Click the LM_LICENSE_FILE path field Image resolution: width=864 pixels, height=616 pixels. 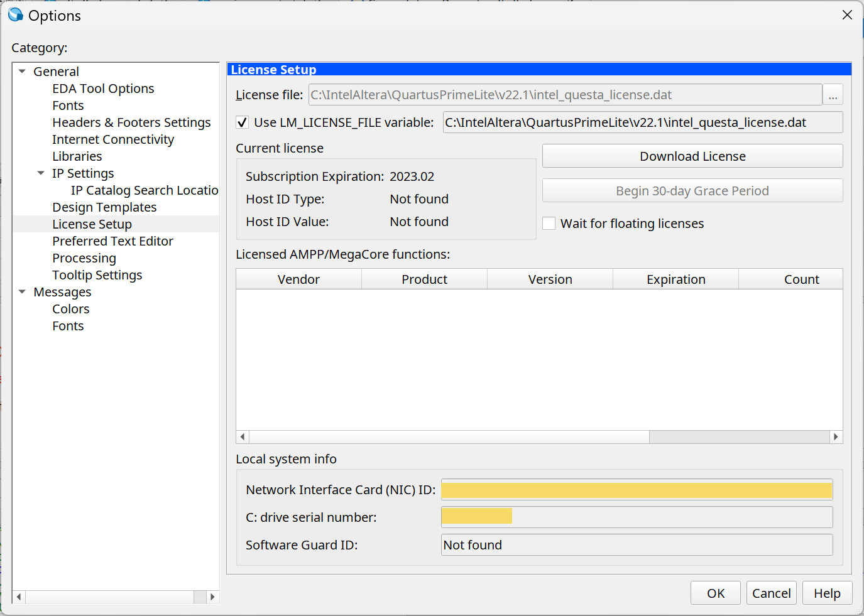(x=642, y=122)
